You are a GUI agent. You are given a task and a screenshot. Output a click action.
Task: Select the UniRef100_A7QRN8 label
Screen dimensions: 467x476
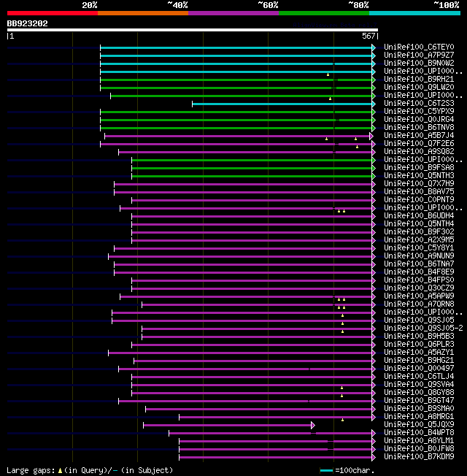(419, 304)
